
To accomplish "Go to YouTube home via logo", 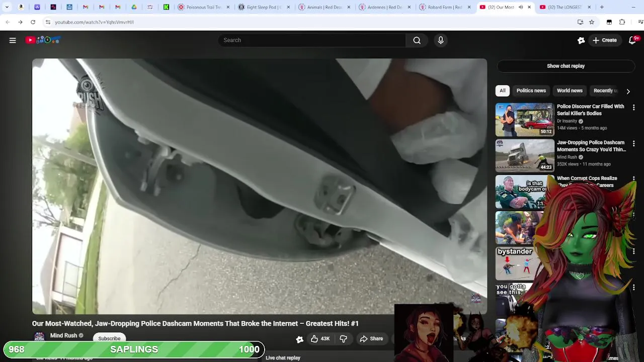I will [x=43, y=40].
